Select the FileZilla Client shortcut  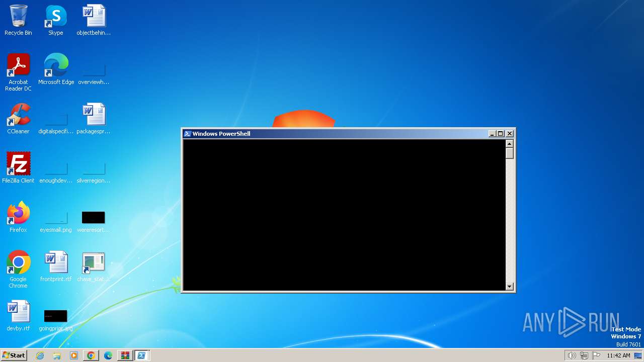coord(18,167)
